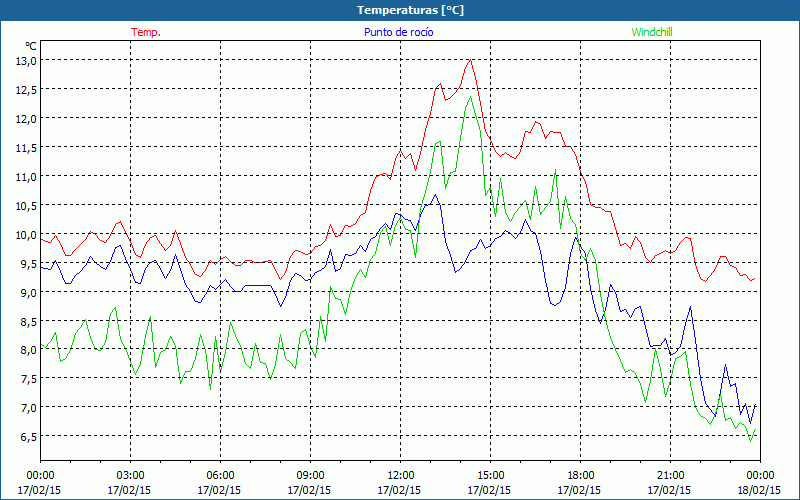Click the 9,0 y-axis value
Screen dimensions: 800x500
[29, 292]
